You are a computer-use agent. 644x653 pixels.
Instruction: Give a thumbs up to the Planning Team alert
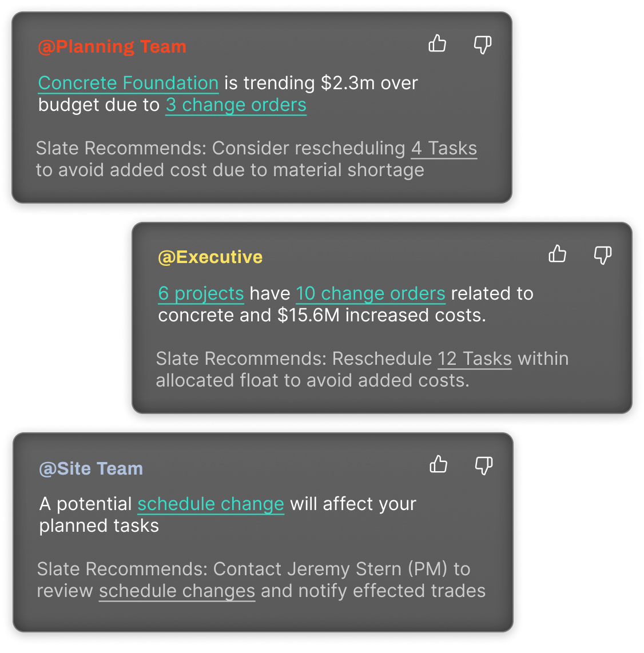coord(438,44)
